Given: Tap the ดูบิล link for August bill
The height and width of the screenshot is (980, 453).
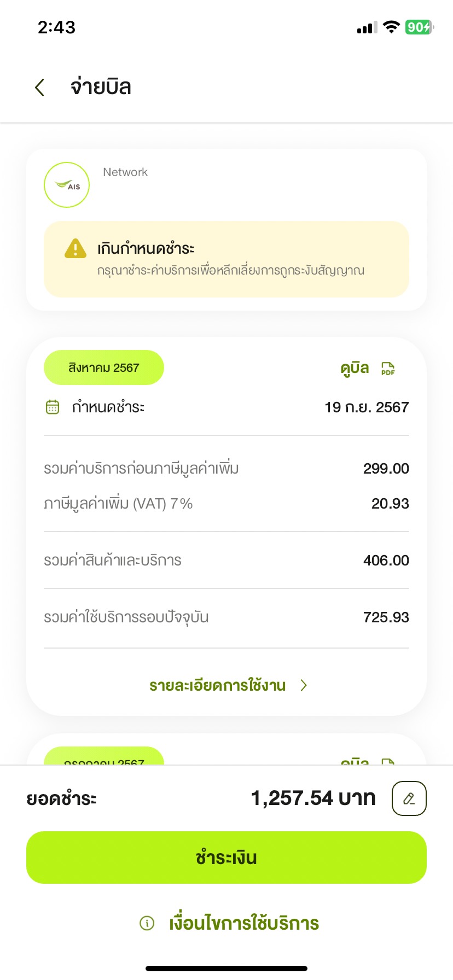Looking at the screenshot, I should (355, 368).
